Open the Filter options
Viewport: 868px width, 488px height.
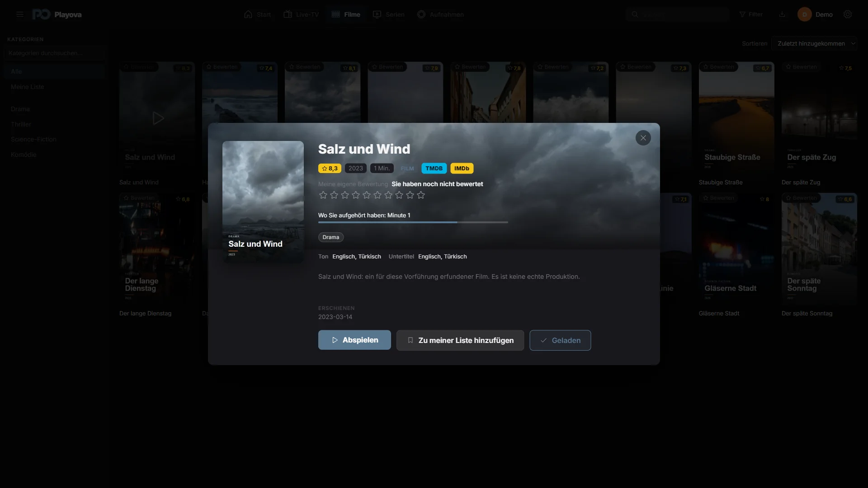pyautogui.click(x=751, y=14)
